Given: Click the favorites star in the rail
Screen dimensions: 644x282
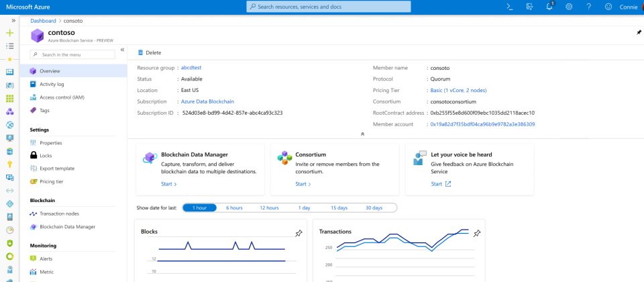Looking at the screenshot, I should (10, 59).
